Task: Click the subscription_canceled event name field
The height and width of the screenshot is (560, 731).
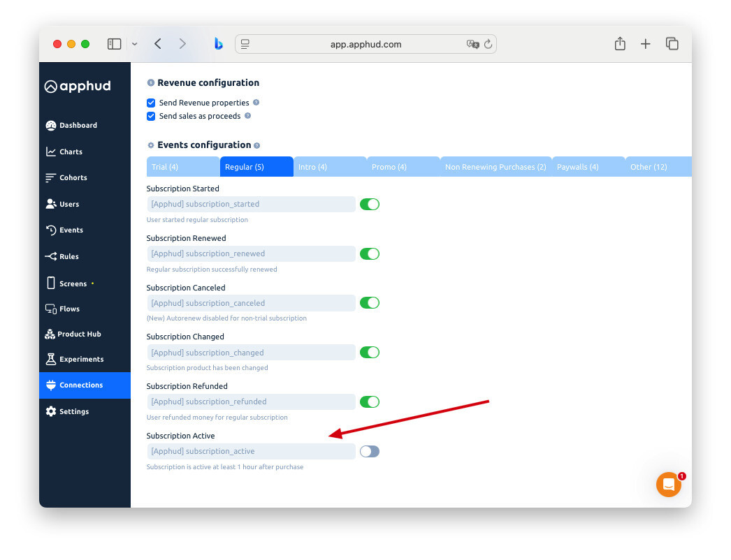Action: (x=251, y=303)
